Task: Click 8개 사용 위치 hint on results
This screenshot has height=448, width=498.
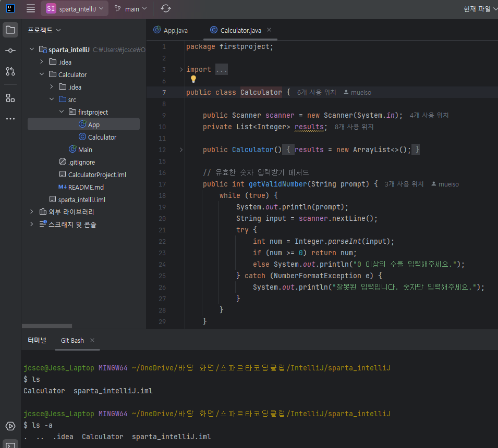Action: click(x=354, y=127)
